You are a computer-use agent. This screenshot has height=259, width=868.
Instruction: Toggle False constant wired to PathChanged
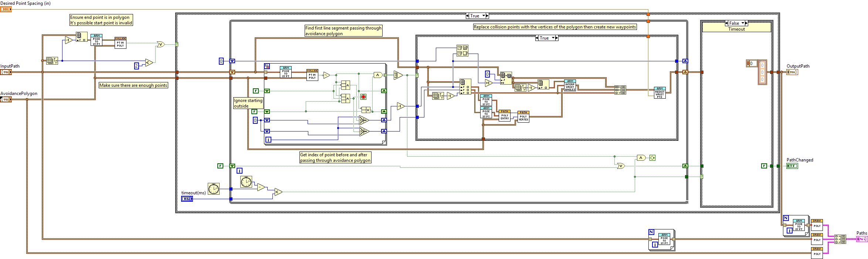coord(764,166)
